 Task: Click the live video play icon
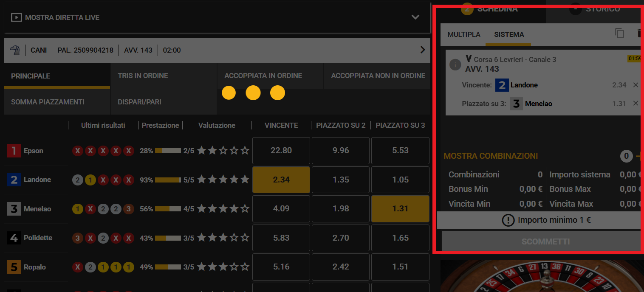pyautogui.click(x=16, y=17)
